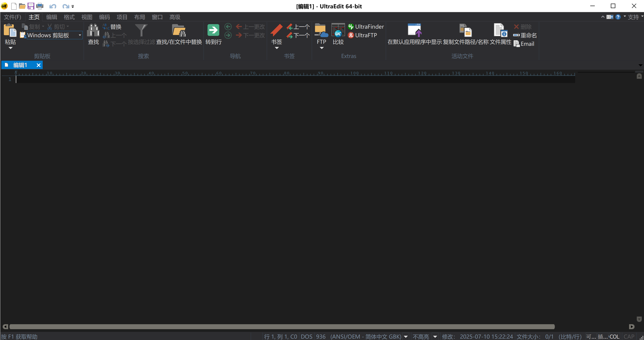Screen dimensions: 644x340
Task: Click the 删除 red X button
Action: pyautogui.click(x=523, y=27)
